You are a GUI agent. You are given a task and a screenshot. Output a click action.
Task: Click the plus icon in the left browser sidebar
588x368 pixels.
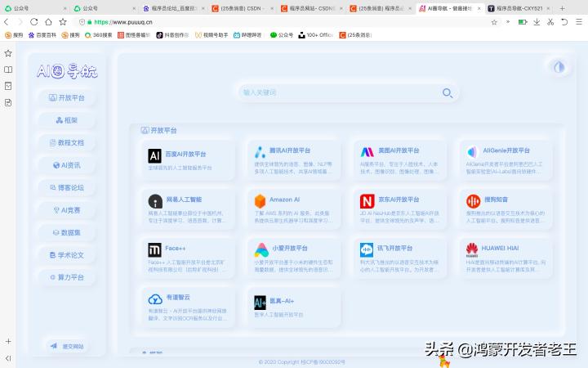point(8,341)
